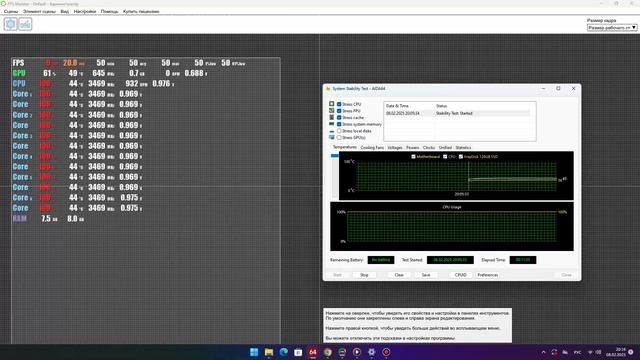
Task: Click the taskbar clock and date
Action: tap(616, 352)
